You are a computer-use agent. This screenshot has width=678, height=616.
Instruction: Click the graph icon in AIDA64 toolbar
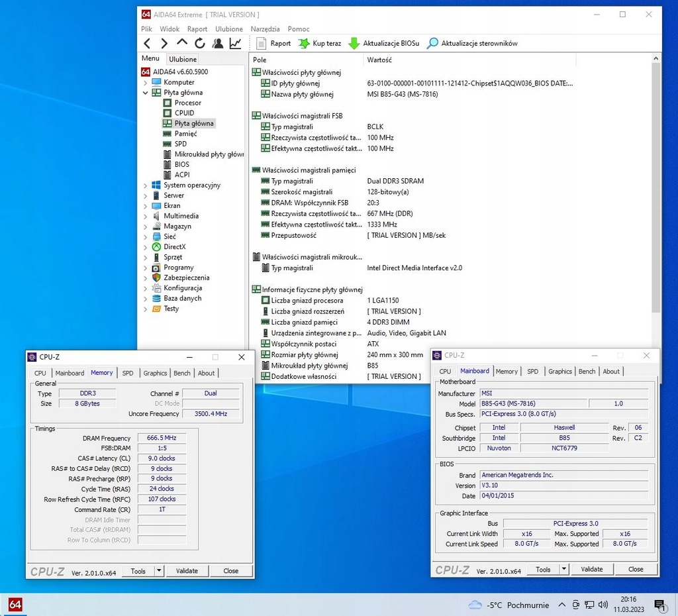[235, 44]
